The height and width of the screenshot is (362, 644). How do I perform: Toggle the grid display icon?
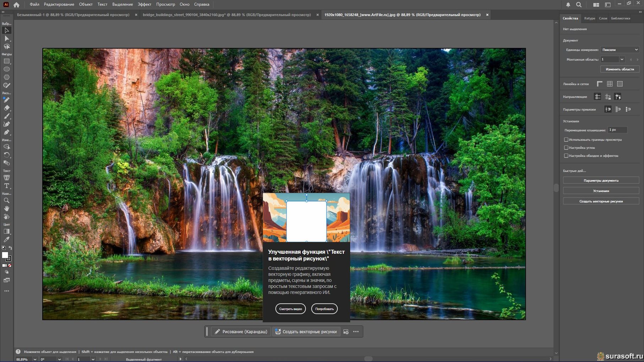610,84
